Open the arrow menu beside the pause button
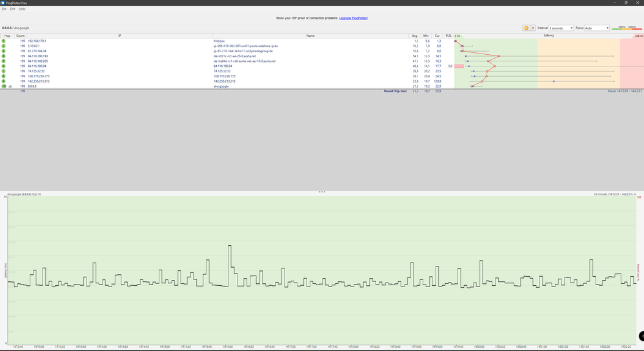The width and height of the screenshot is (644, 351). coord(533,28)
